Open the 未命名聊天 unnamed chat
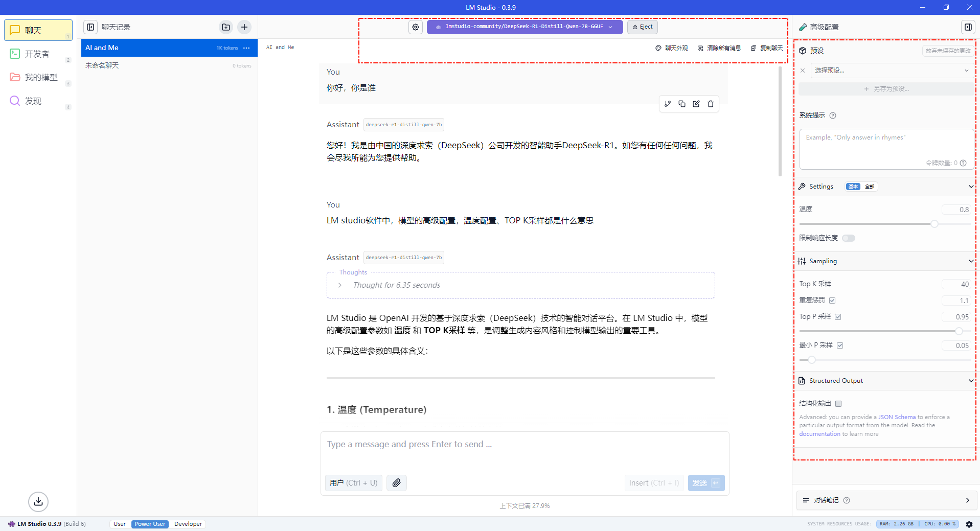 coord(169,65)
